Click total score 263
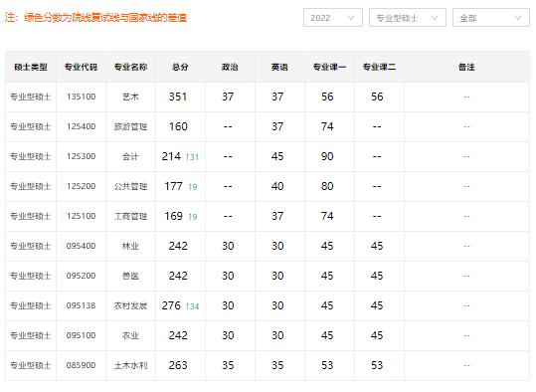Image resolution: width=536 pixels, height=392 pixels. point(178,365)
